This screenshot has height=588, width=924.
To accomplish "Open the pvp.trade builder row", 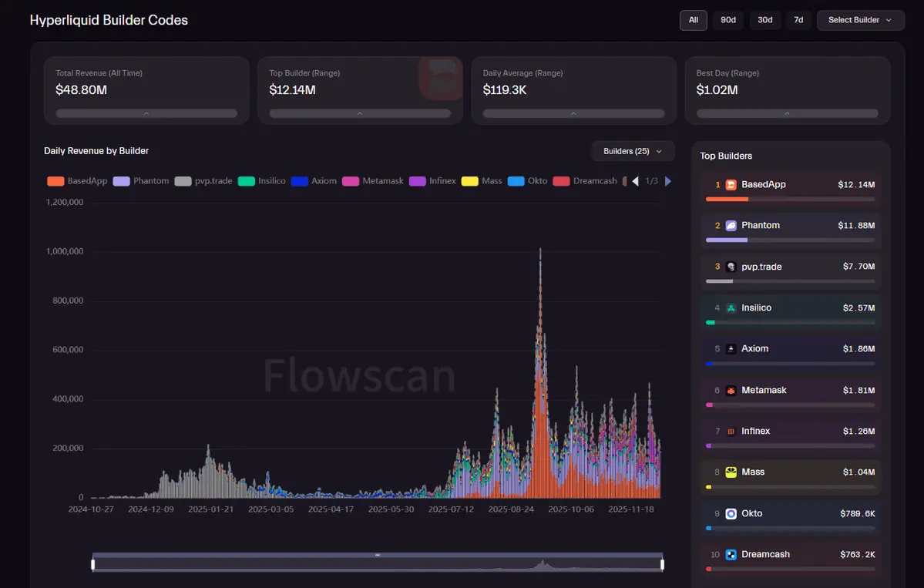I will 790,273.
